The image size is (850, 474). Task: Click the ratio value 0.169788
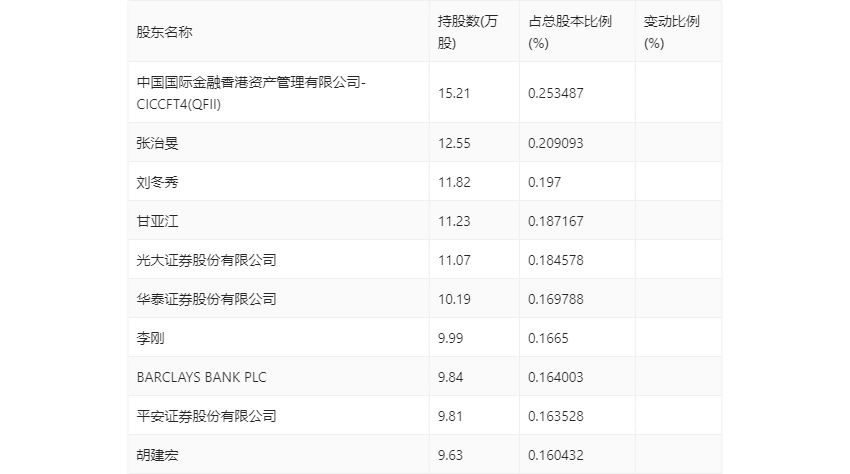click(x=556, y=299)
